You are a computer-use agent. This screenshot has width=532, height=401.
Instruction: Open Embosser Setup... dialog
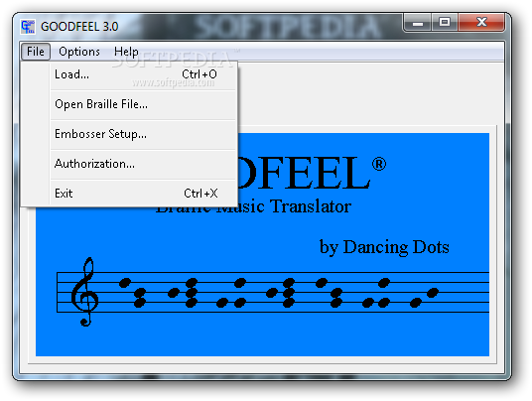[x=143, y=134]
